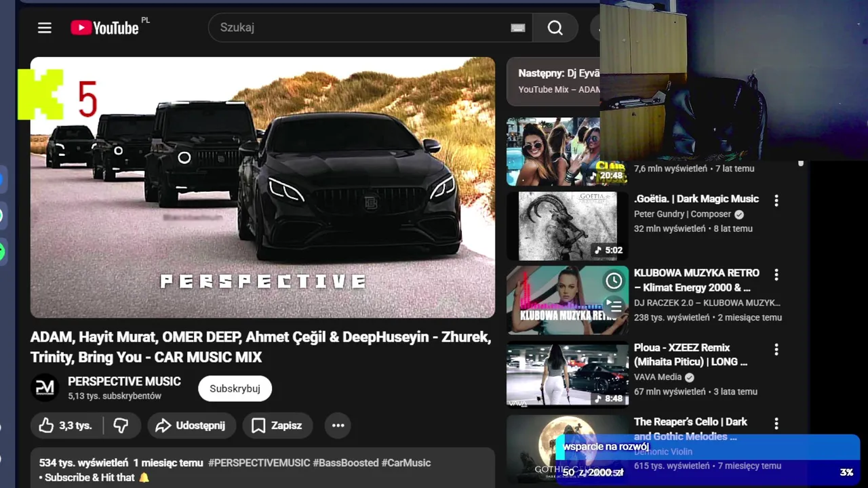Viewport: 868px width, 488px height.
Task: Click the 32 mln wyświetleń text
Action: 670,229
